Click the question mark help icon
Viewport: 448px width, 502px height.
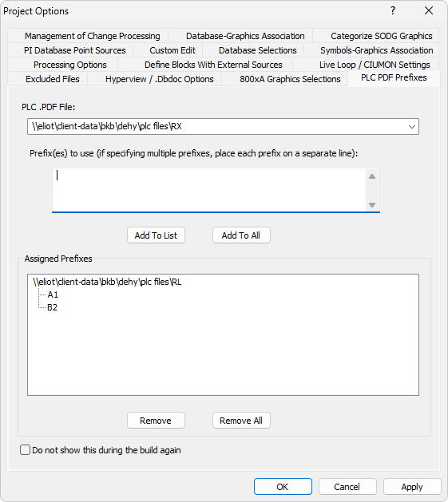(393, 10)
